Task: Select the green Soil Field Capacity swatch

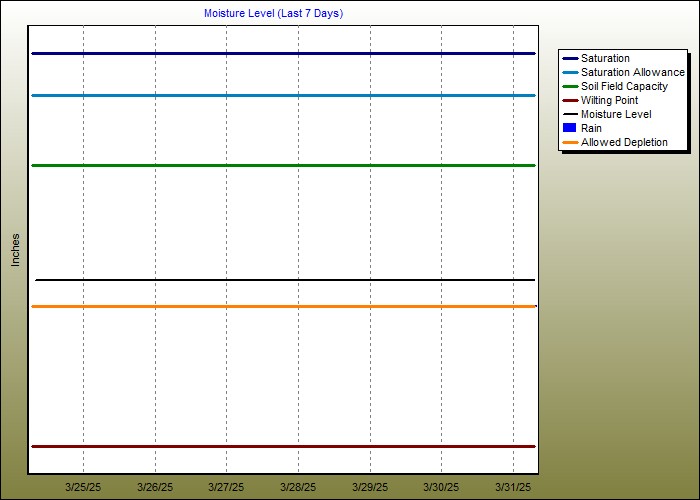Action: [x=570, y=86]
